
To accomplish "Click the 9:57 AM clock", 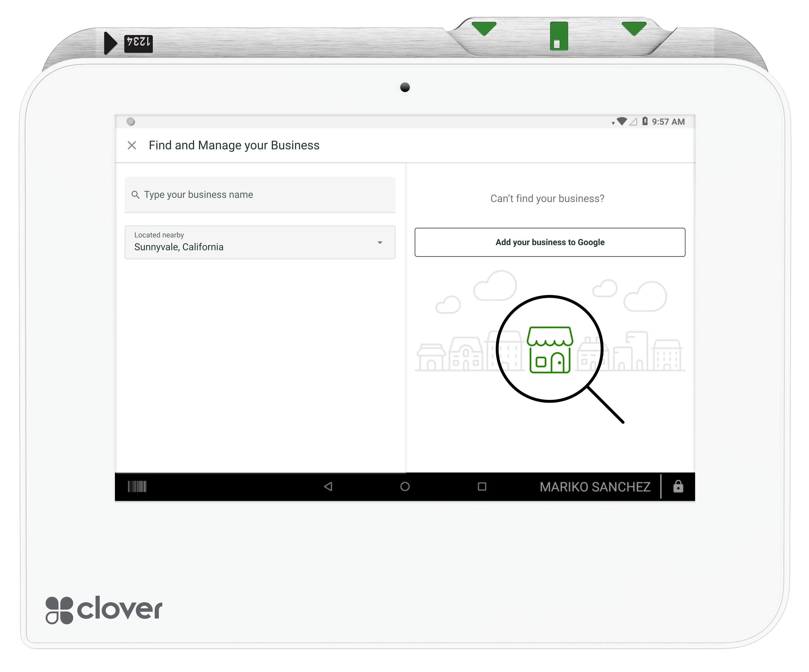I will (x=668, y=122).
